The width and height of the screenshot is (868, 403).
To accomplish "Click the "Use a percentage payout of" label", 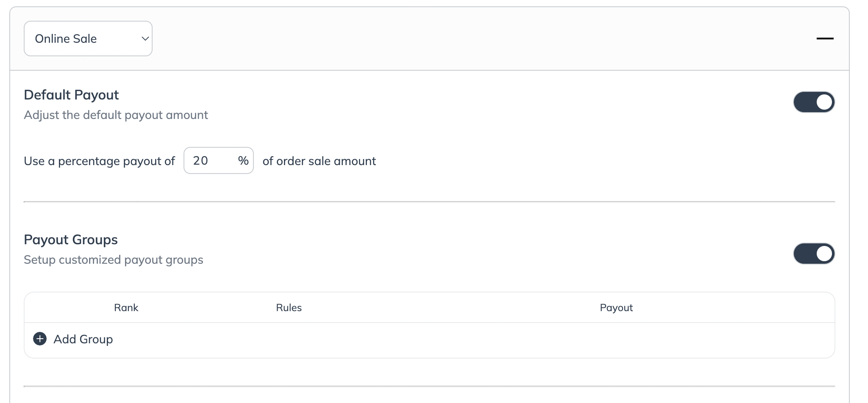I will tap(99, 161).
